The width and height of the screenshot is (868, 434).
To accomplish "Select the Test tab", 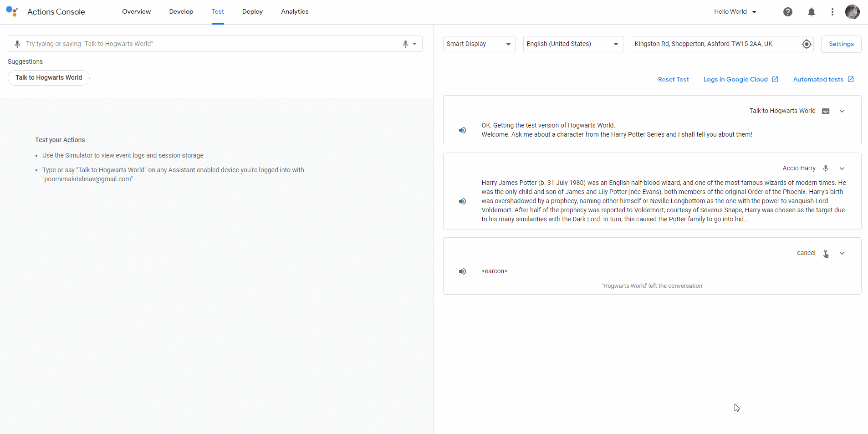I will click(218, 12).
